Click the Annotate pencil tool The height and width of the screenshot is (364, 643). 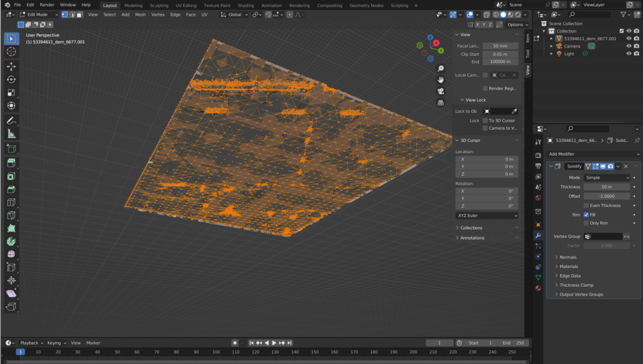11,120
